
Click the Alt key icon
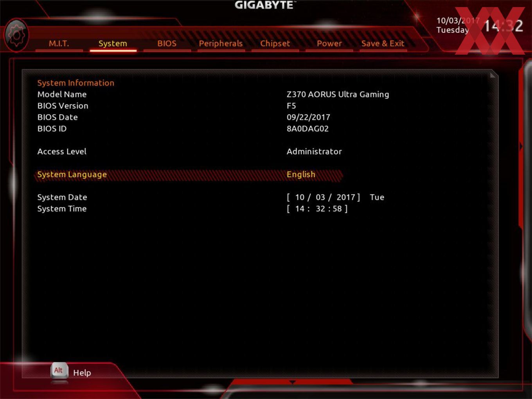point(59,370)
